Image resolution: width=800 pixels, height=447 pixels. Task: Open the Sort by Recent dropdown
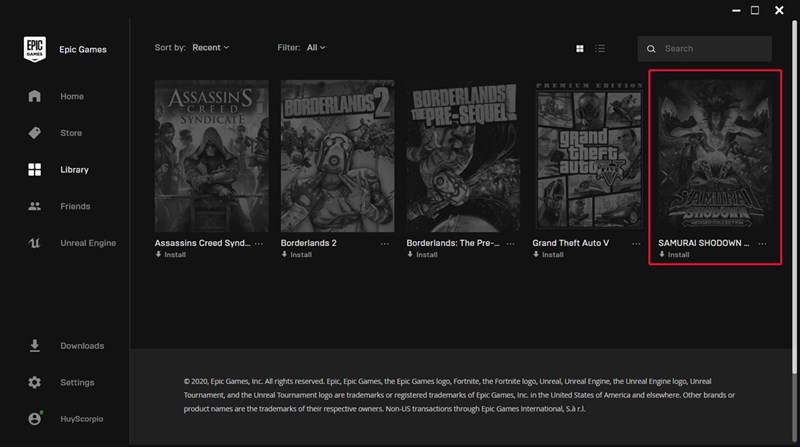[210, 47]
